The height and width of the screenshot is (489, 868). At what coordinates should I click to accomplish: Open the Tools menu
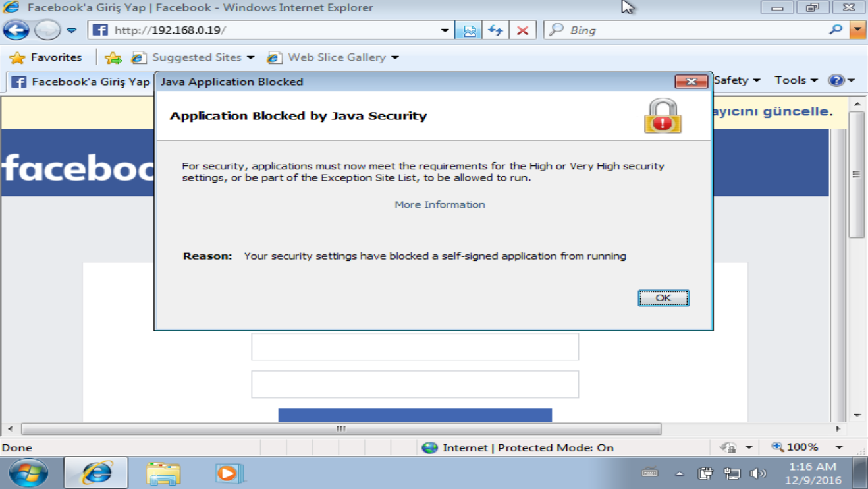(796, 80)
